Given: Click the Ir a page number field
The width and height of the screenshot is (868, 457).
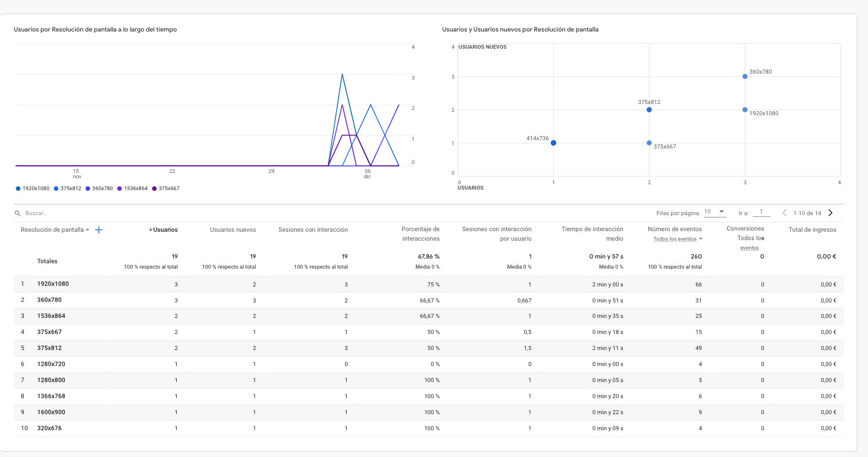Looking at the screenshot, I should [x=761, y=212].
